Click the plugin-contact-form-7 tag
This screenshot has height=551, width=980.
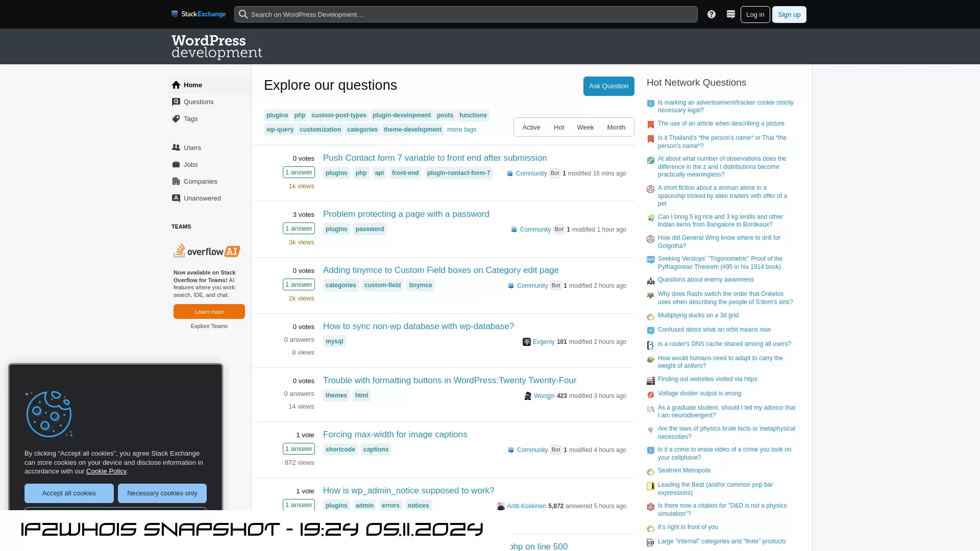[458, 173]
